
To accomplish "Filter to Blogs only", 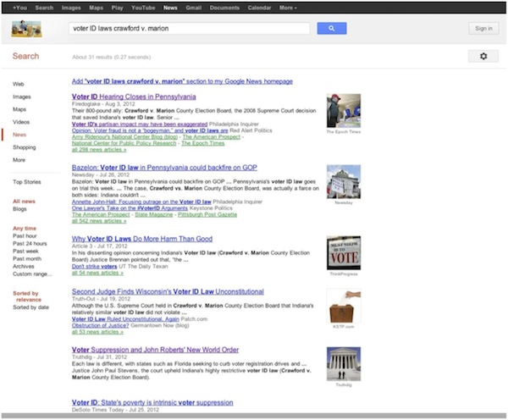I will tap(19, 209).
